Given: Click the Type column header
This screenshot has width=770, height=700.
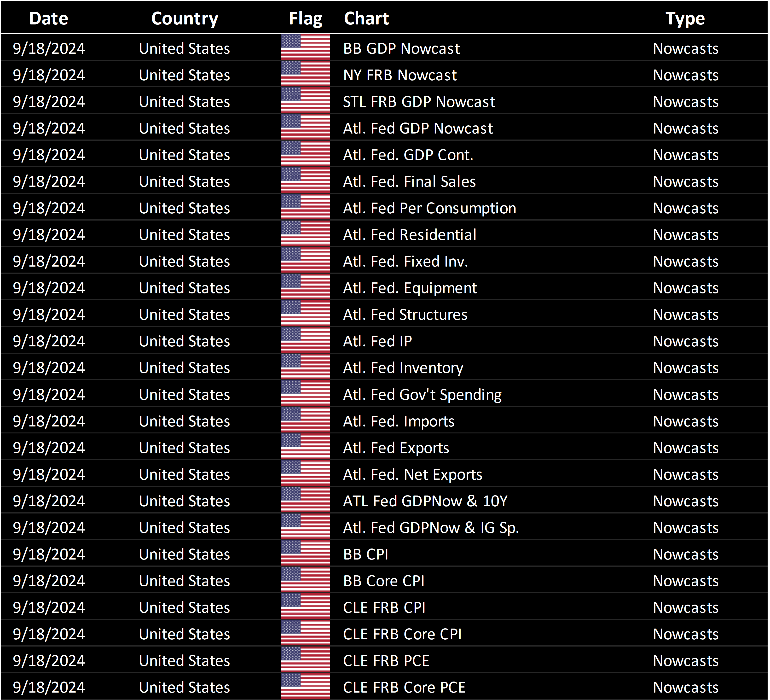Looking at the screenshot, I should (685, 18).
